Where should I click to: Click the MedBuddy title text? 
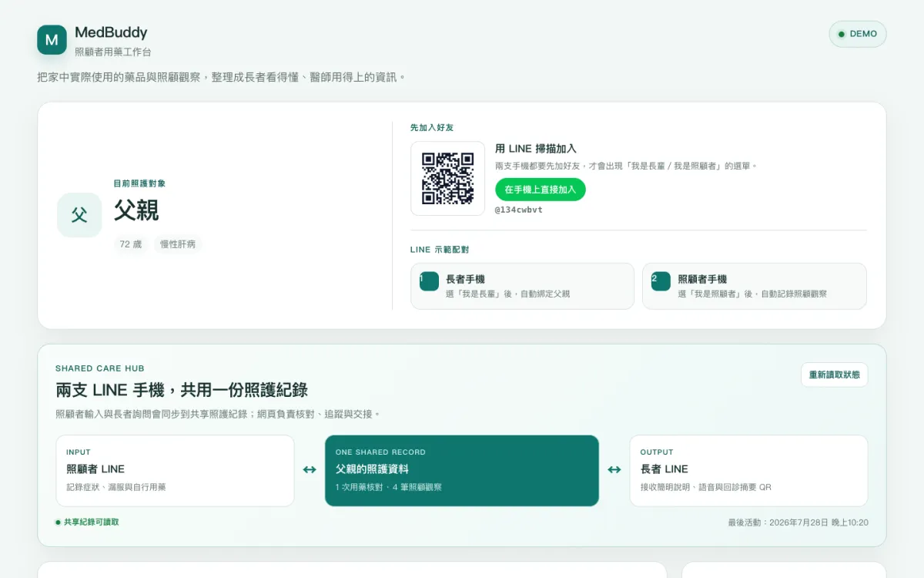(111, 32)
